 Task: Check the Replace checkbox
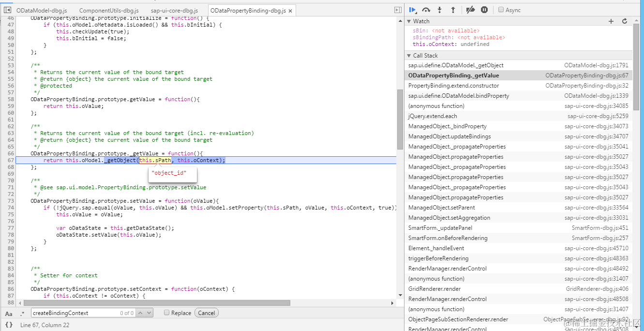166,313
